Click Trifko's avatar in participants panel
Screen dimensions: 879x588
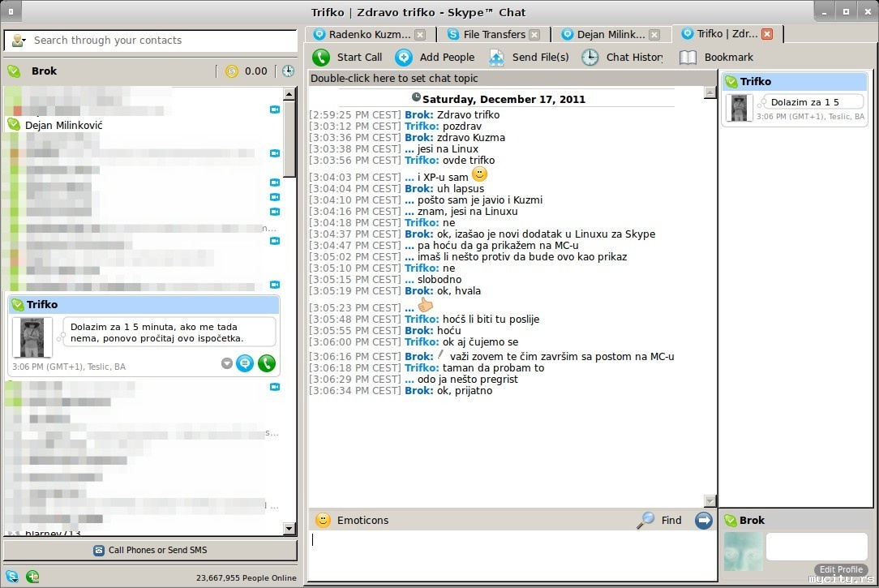(x=739, y=108)
